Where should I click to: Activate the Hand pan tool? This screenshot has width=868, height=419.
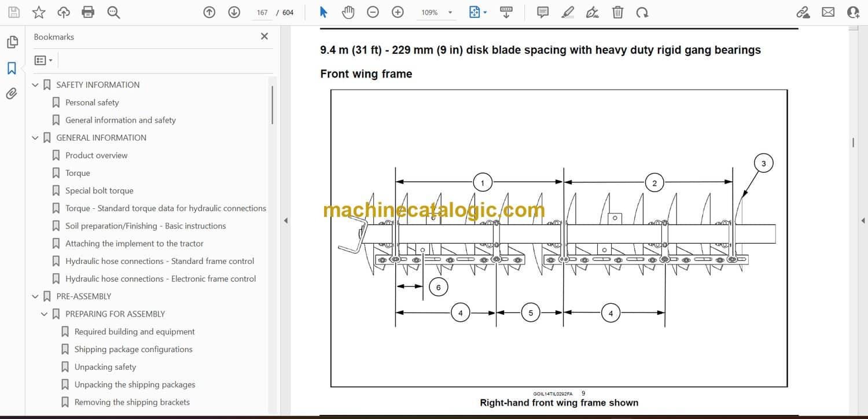click(x=348, y=12)
